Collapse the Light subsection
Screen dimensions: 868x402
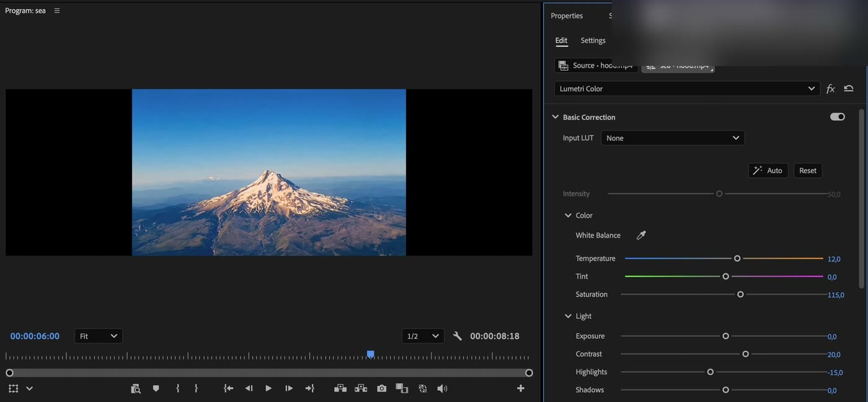[568, 316]
